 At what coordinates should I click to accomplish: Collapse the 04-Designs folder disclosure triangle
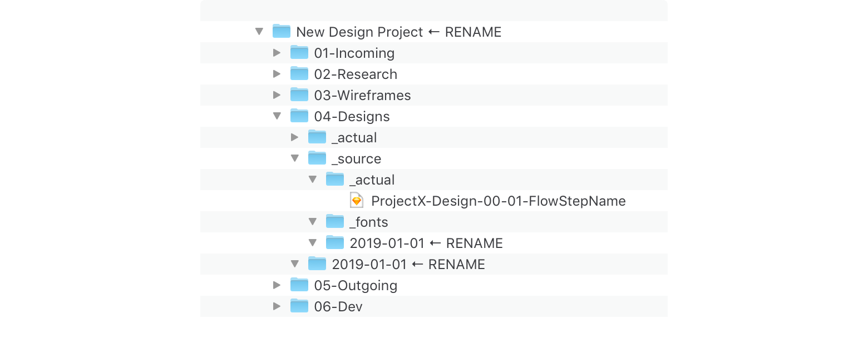point(277,116)
